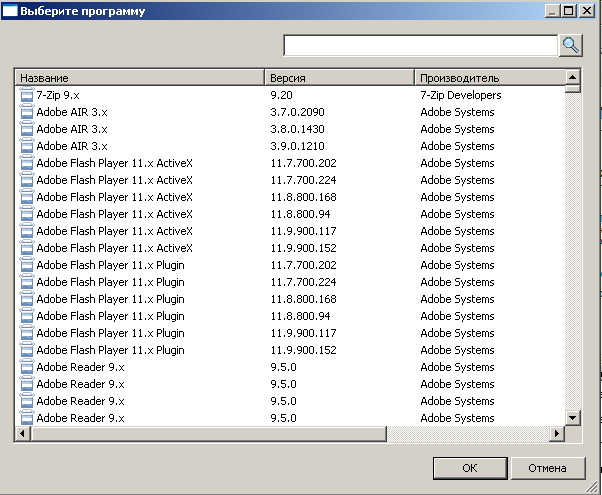Click the icon of Flash ActiveX 11.8.800.168 row
The image size is (602, 495).
(26, 197)
